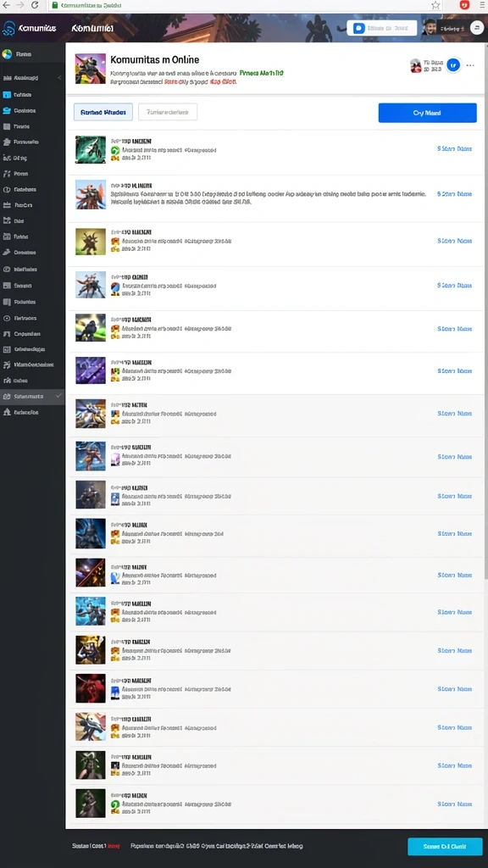This screenshot has height=868, width=488.
Task: Click the white round button at the header's end
Action: point(477,27)
